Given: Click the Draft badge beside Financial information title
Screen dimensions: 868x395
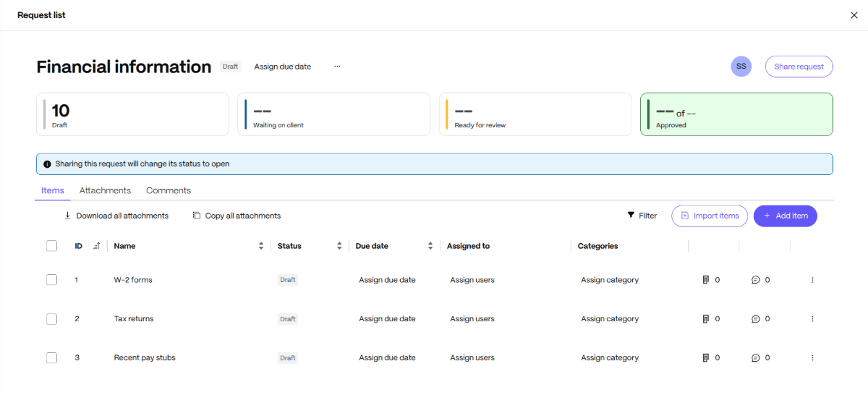Looking at the screenshot, I should pyautogui.click(x=231, y=67).
